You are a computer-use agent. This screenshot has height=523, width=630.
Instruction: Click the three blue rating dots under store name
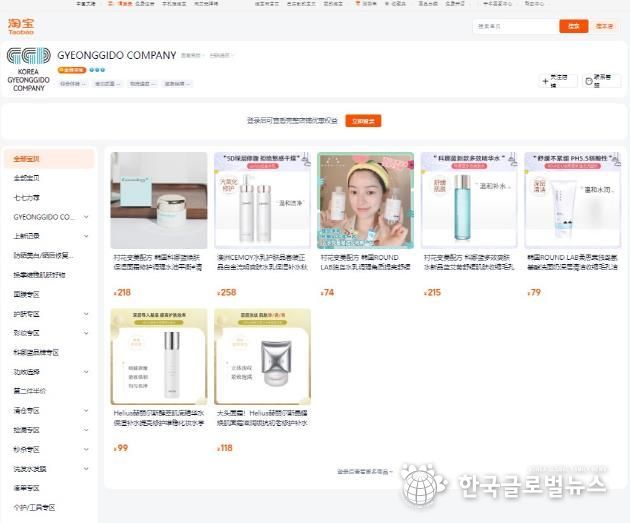pos(97,70)
